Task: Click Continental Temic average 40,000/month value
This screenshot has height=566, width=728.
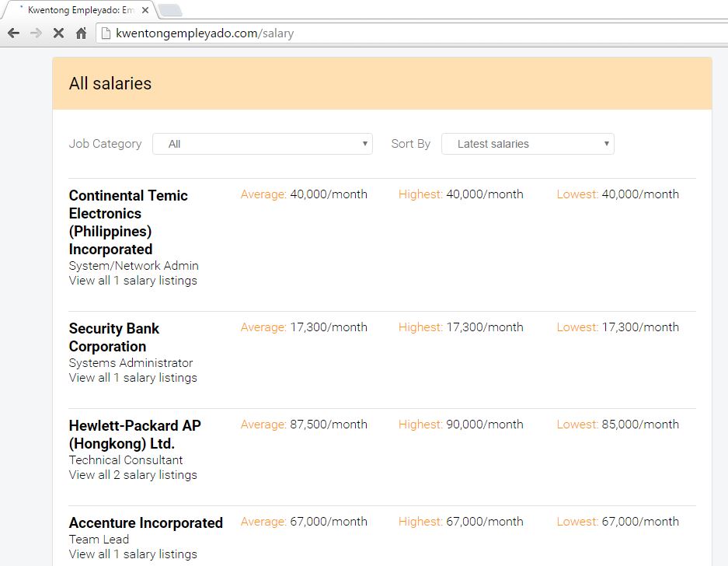Action: point(329,194)
